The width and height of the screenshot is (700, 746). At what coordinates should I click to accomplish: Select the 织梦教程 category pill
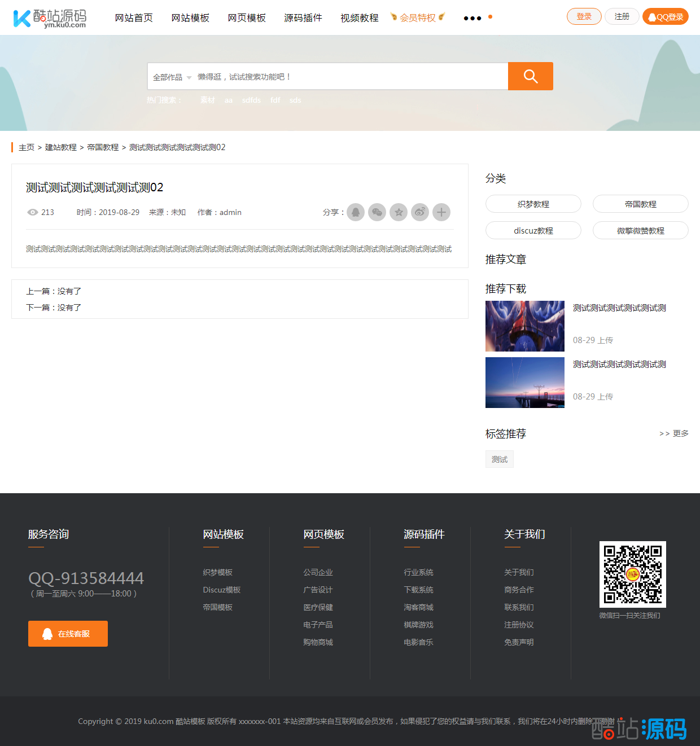click(533, 204)
